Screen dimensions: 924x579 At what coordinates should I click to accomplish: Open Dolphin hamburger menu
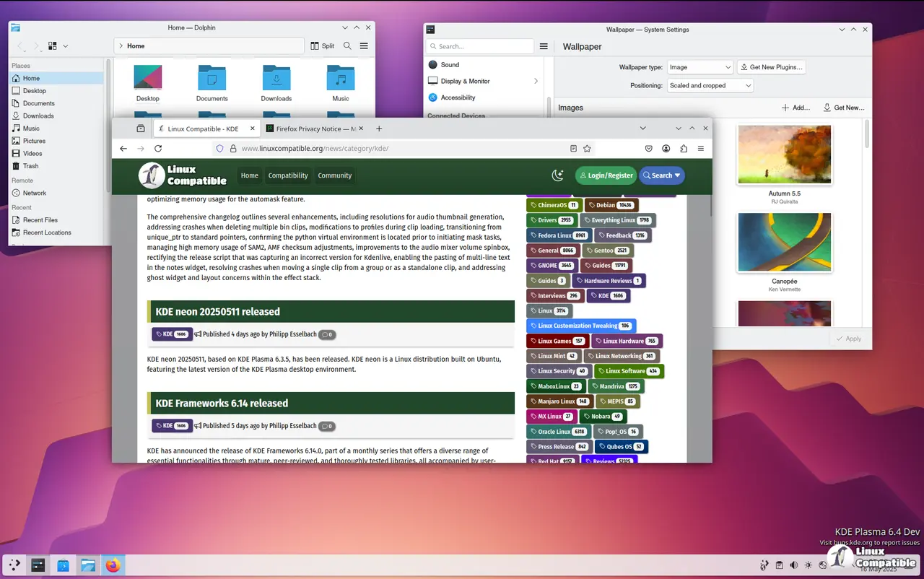click(364, 46)
